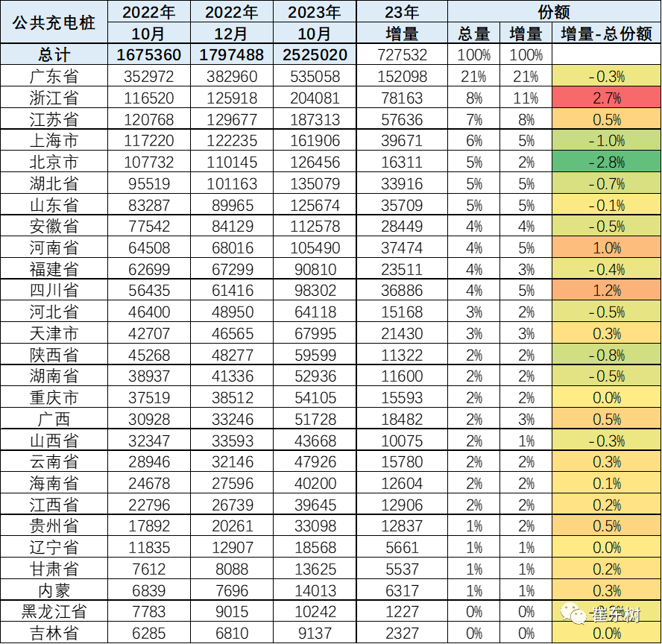Click 天津市 increment 21430
This screenshot has width=662, height=644.
(402, 333)
